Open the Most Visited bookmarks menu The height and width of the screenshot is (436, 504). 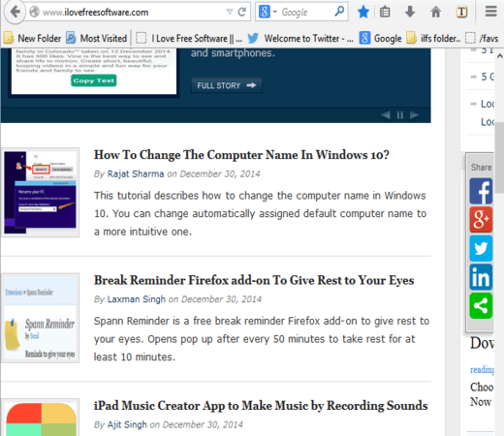click(97, 39)
